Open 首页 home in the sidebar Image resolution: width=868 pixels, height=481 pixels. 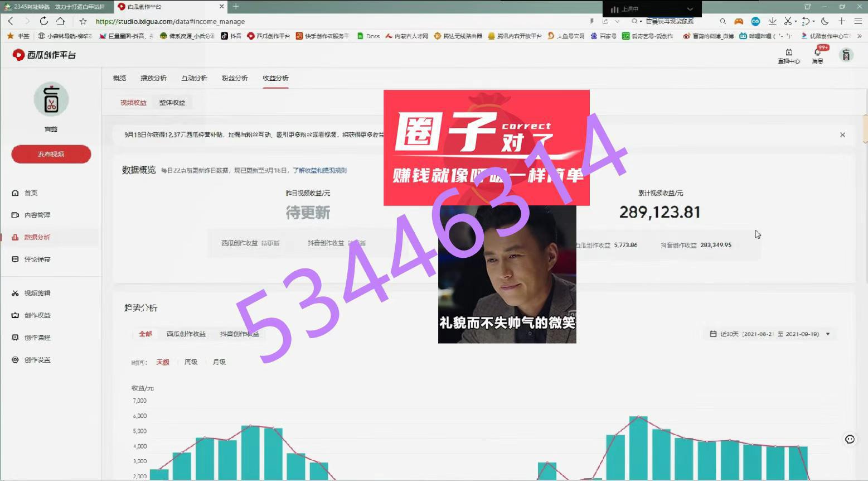(x=31, y=193)
